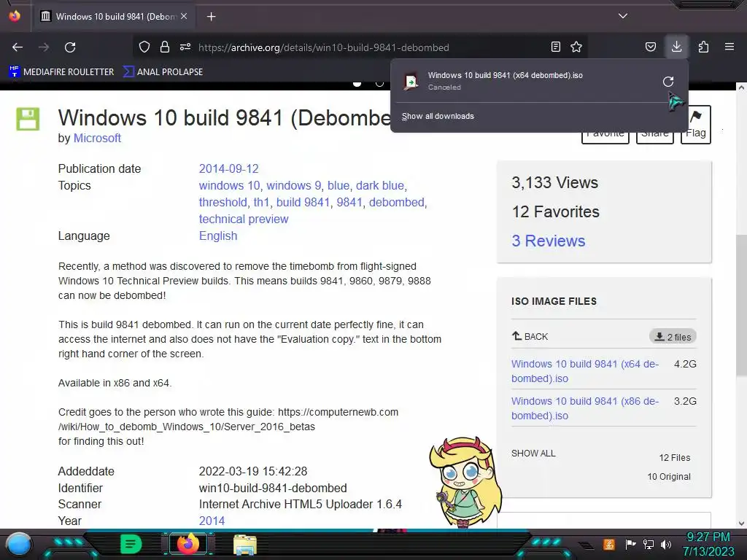Open the English language link

[217, 236]
